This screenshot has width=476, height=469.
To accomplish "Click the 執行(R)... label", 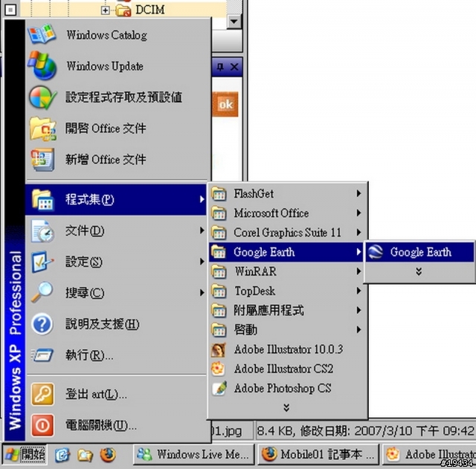I will (x=89, y=355).
